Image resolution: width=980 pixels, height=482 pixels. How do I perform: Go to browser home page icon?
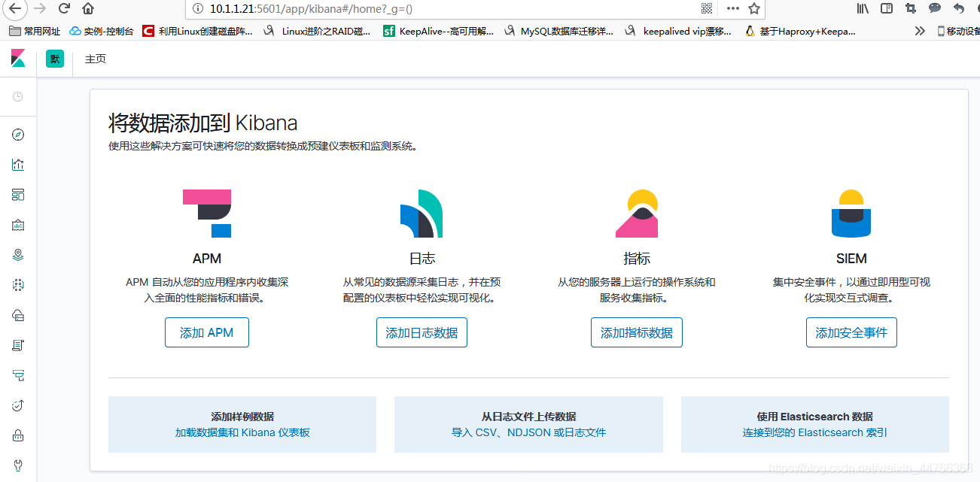[88, 8]
